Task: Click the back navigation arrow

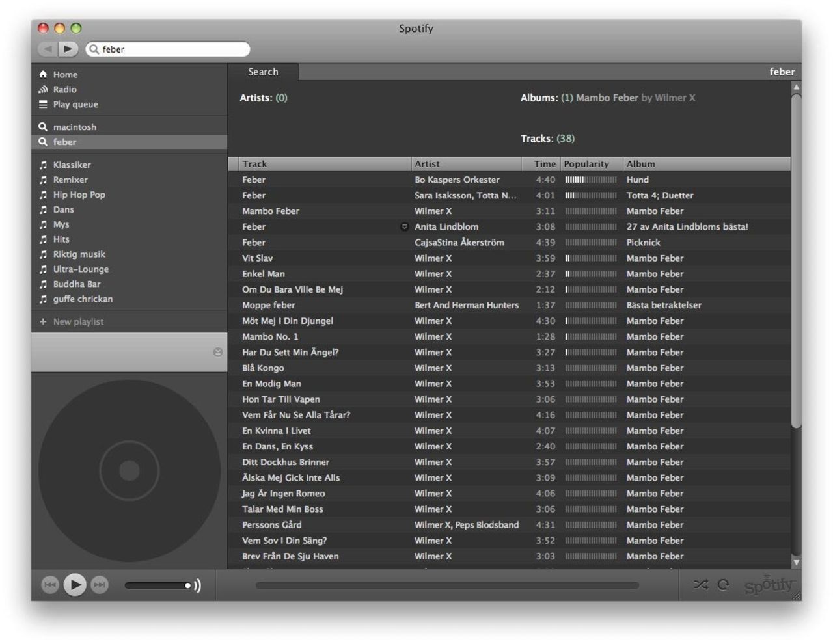Action: (x=48, y=49)
